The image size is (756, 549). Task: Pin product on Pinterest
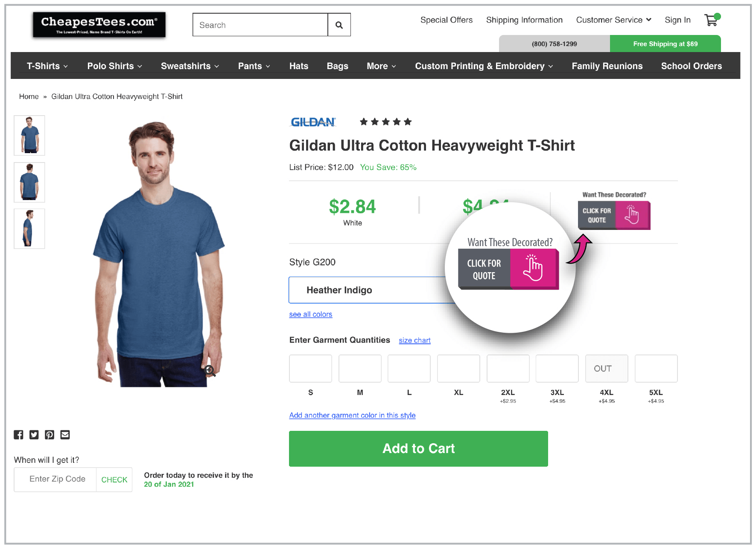[x=50, y=435]
